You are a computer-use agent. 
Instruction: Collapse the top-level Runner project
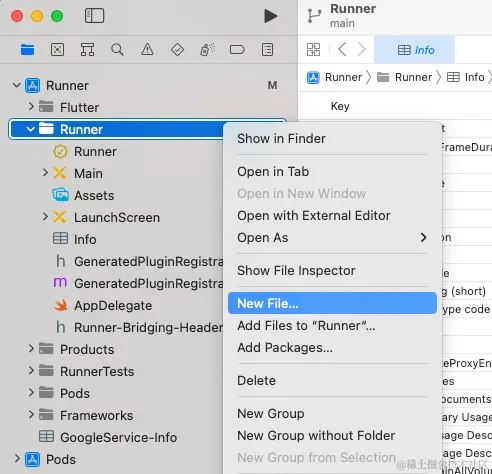17,85
